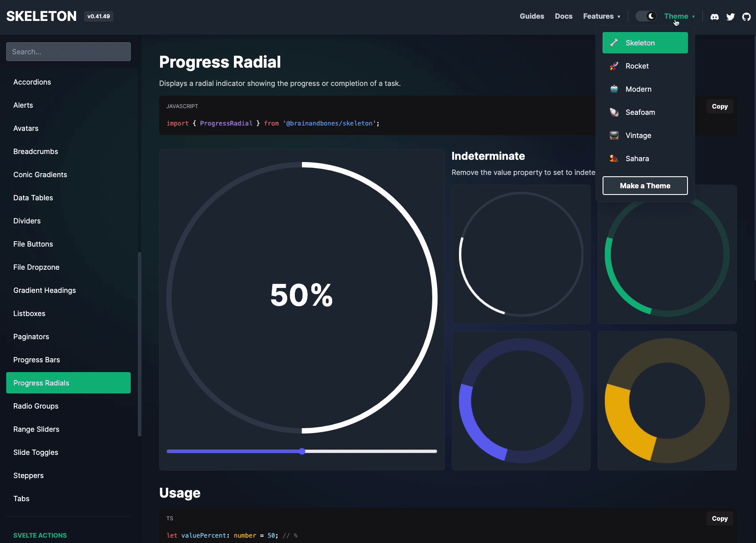This screenshot has height=543, width=756.
Task: Click the sidebar vertical scrollbar
Action: pyautogui.click(x=140, y=344)
